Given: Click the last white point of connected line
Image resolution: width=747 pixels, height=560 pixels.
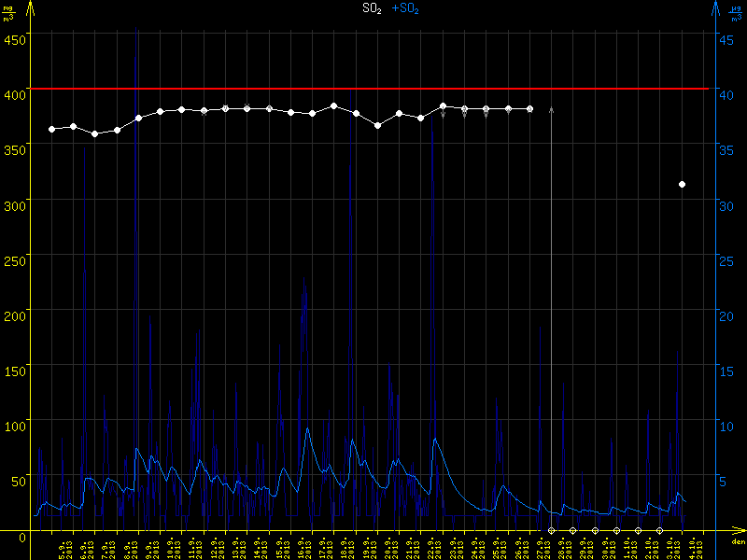Looking at the screenshot, I should coord(529,109).
